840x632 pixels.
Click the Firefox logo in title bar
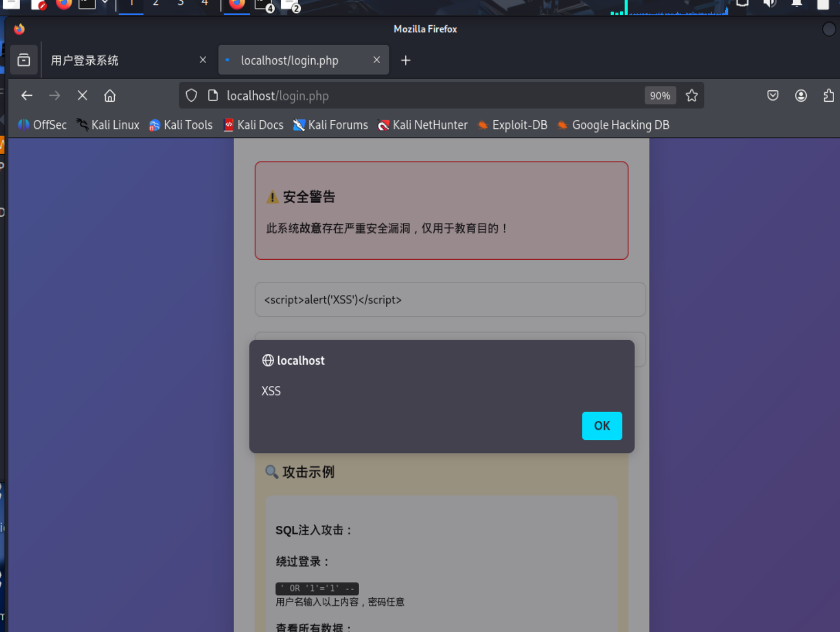20,29
